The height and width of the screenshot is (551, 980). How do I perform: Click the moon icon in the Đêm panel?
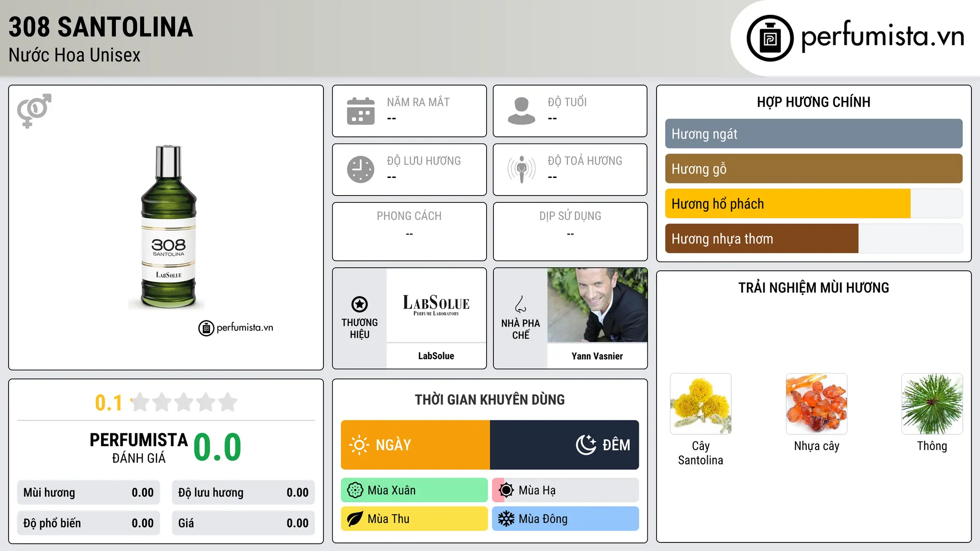[586, 445]
